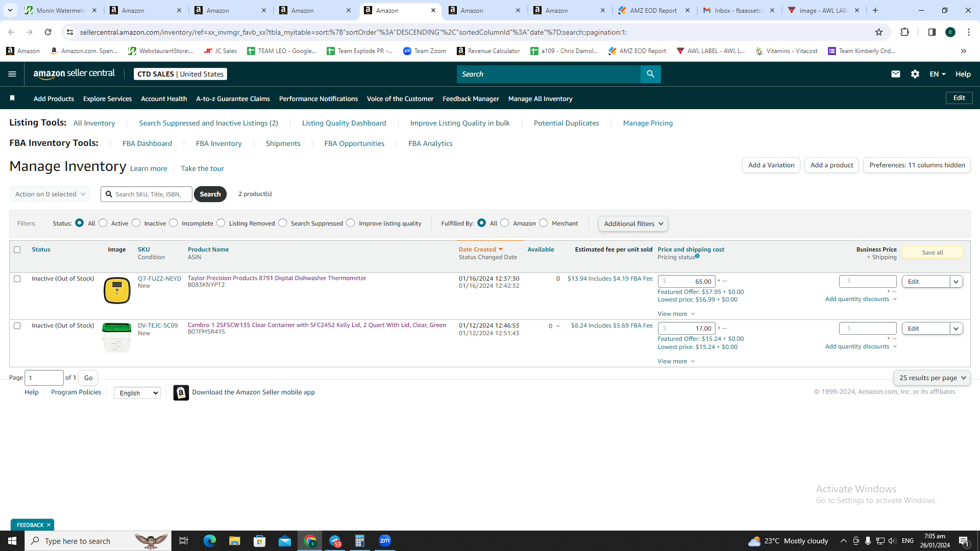Open the EN language dropdown
The height and width of the screenshot is (551, 980).
click(938, 74)
